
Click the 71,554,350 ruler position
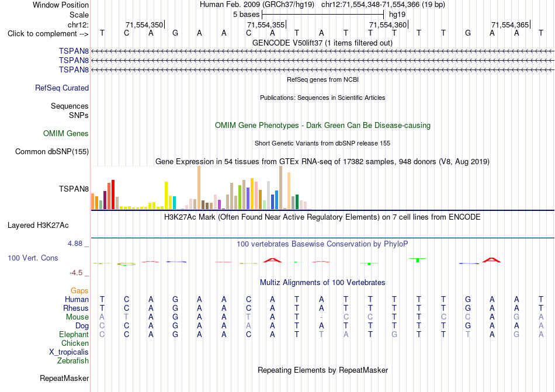tap(144, 25)
